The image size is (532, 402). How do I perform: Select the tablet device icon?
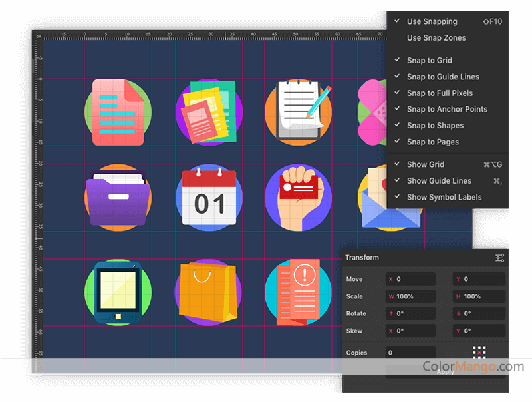point(118,293)
